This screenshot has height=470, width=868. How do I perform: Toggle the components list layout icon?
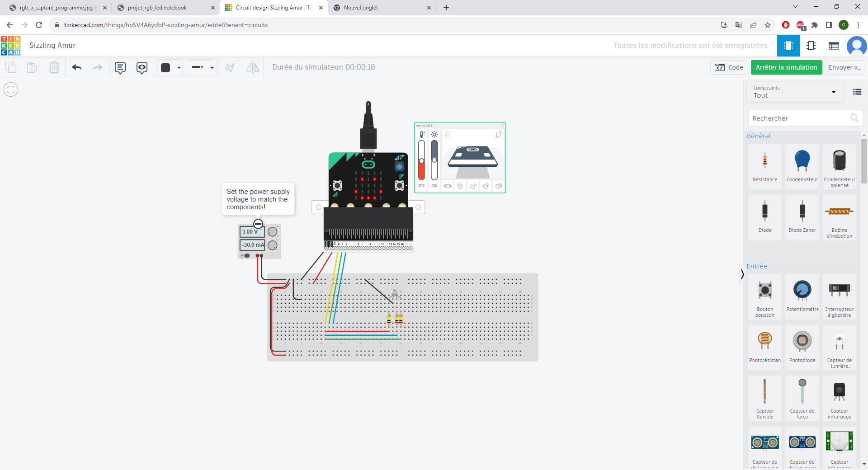857,92
